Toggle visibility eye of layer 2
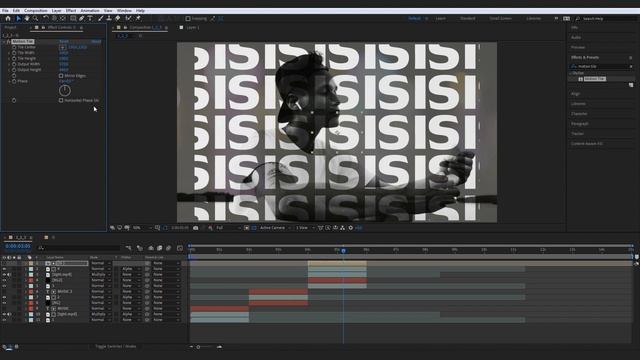The image size is (640, 360). [x=4, y=269]
